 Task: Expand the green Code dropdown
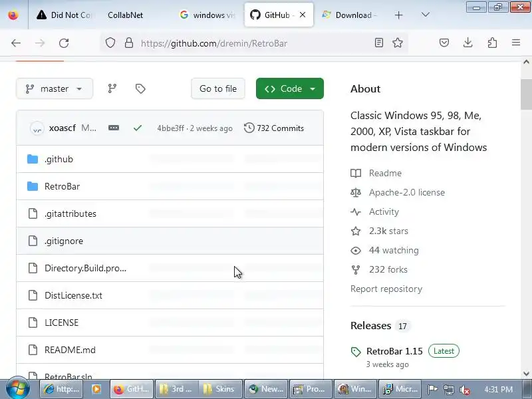[x=290, y=88]
